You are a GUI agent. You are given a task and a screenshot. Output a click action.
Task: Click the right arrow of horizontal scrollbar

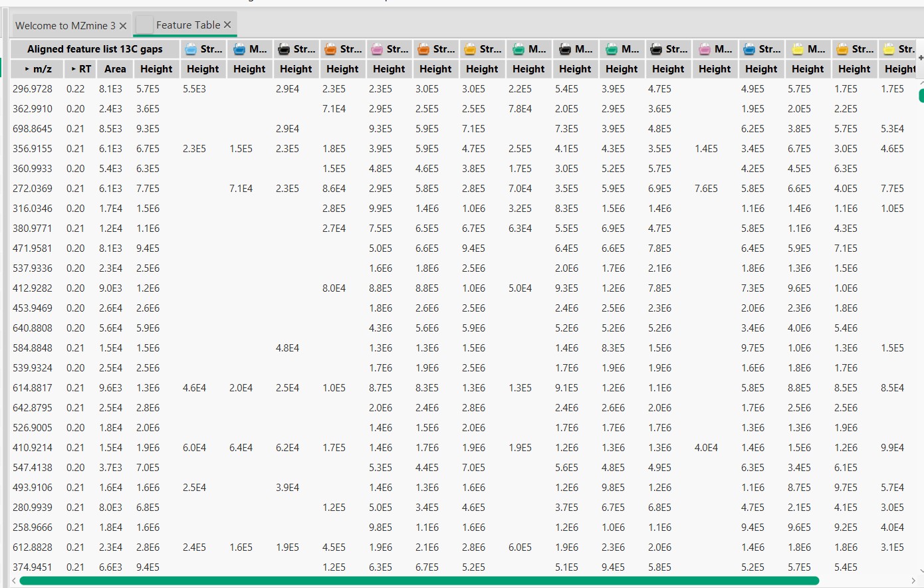[914, 581]
